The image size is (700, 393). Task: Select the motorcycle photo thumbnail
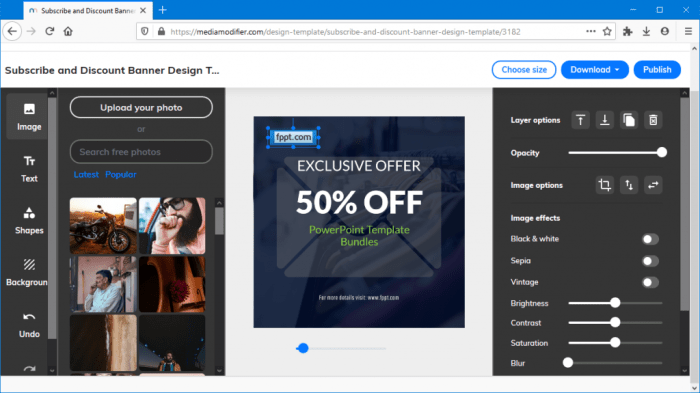103,226
